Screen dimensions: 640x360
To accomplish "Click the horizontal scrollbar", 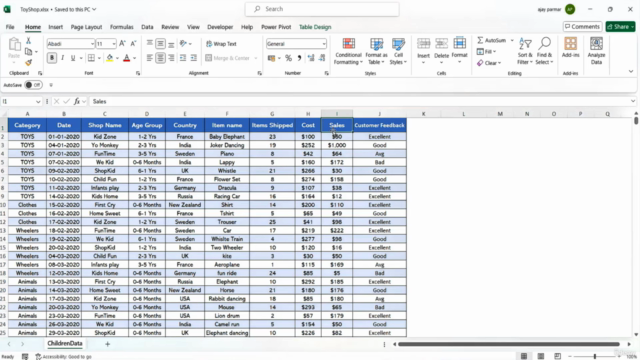I will click(x=509, y=344).
